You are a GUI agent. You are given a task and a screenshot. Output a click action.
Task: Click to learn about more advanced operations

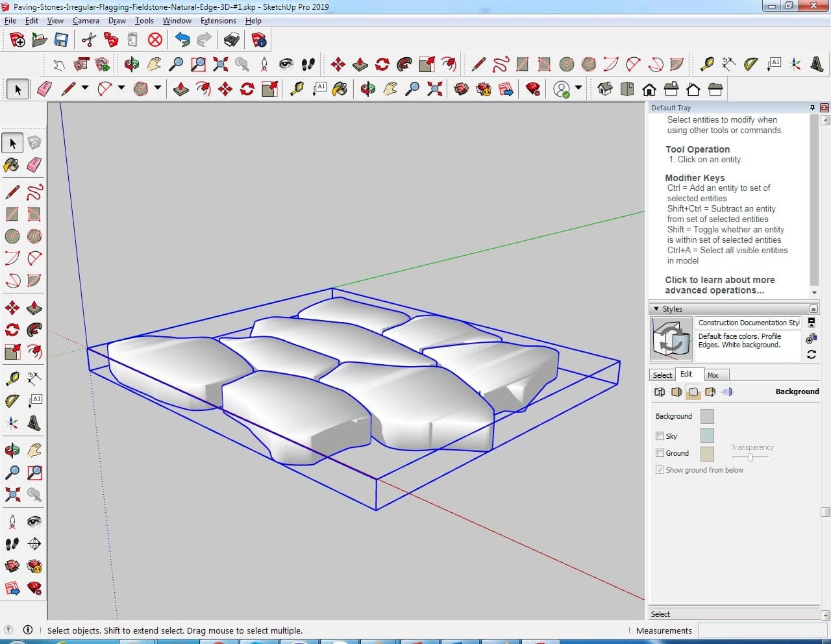[x=719, y=285]
